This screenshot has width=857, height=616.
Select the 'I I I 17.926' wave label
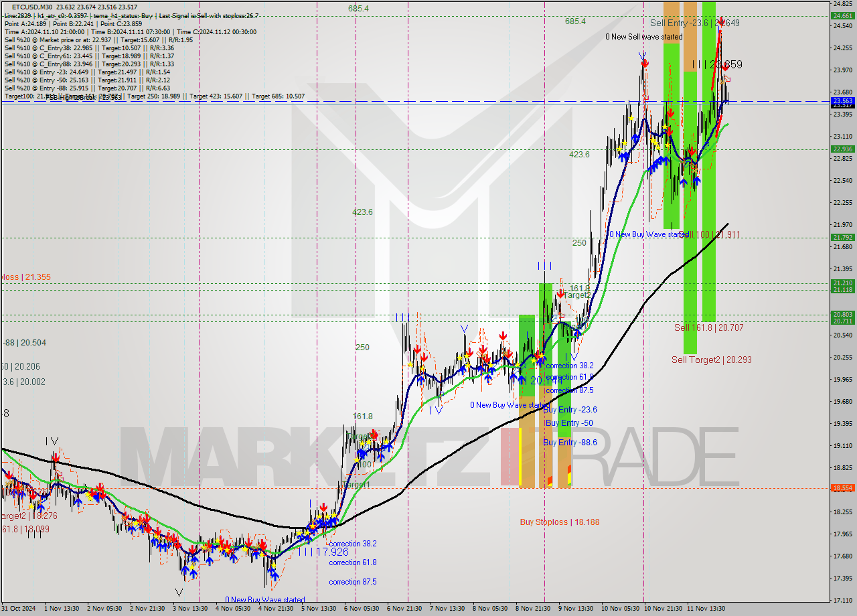[x=324, y=552]
